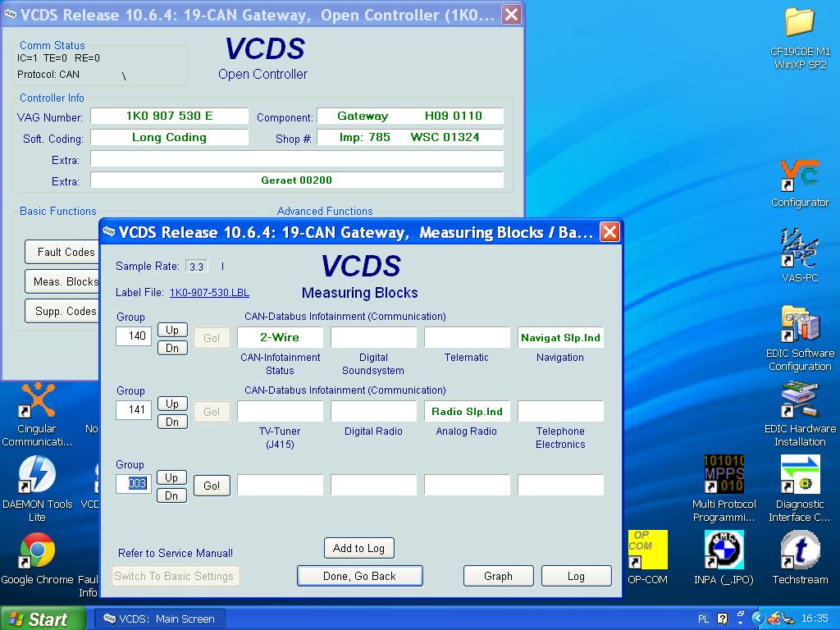840x630 pixels.
Task: Click the taskbar clock showing 16:35
Action: [x=815, y=619]
